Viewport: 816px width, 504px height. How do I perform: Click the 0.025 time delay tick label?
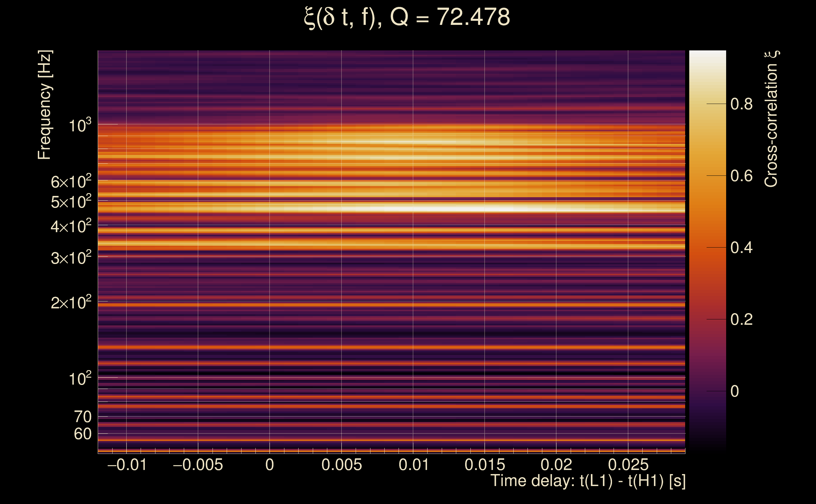click(628, 465)
